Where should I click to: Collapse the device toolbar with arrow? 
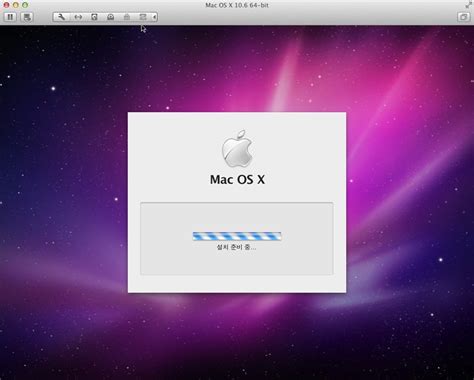click(x=154, y=17)
